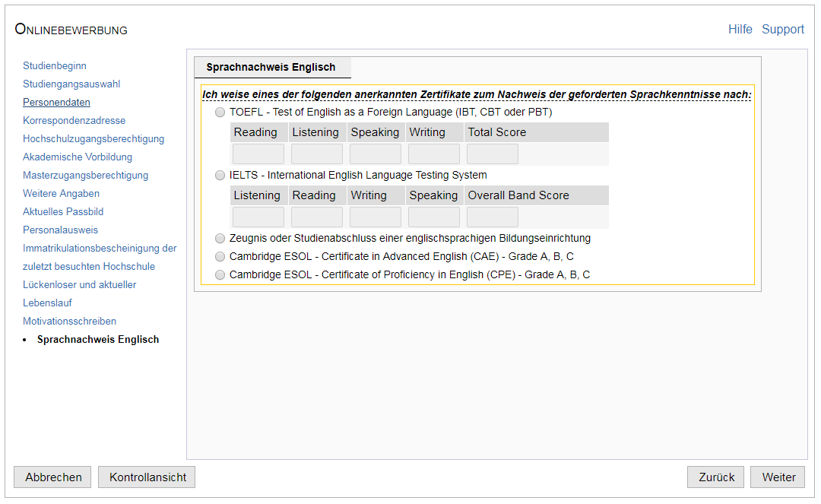Open Immatrikulationsbescheinigung der link
This screenshot has width=821, height=504.
[100, 249]
